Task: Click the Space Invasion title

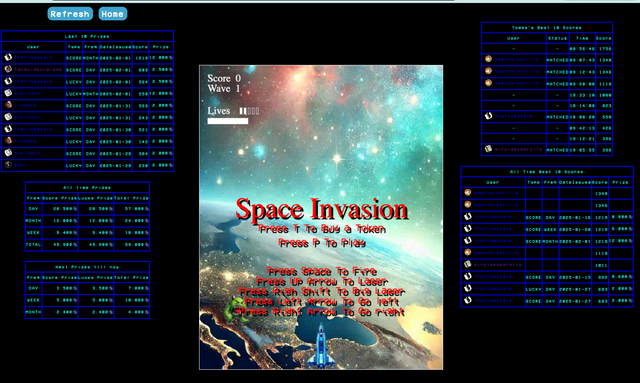Action: click(x=322, y=209)
